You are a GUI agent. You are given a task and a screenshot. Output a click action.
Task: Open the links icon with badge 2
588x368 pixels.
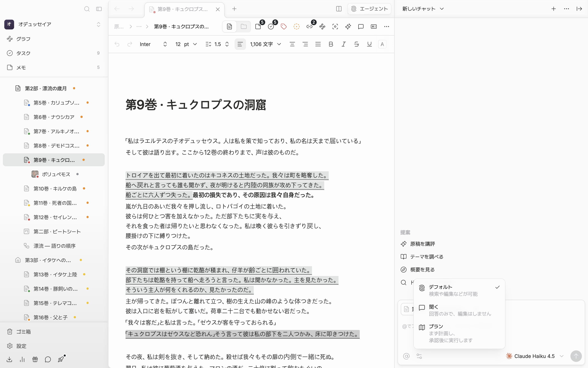[x=310, y=26]
